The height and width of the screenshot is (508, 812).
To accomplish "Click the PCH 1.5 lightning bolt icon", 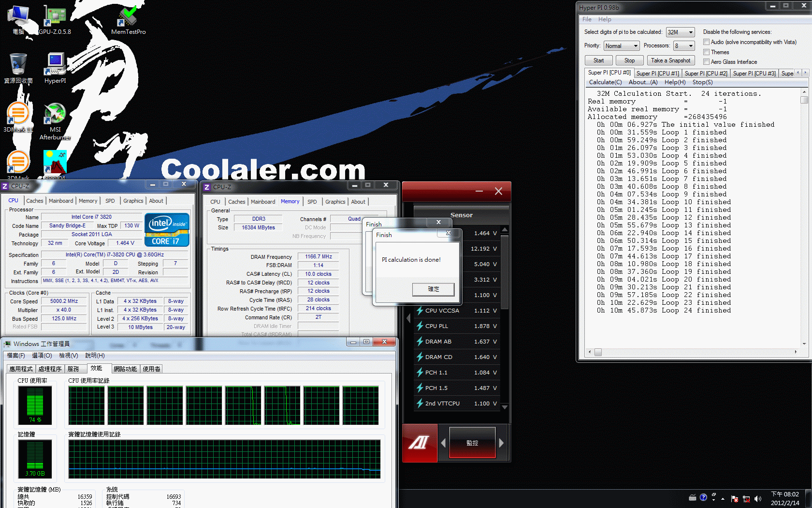I will click(420, 388).
